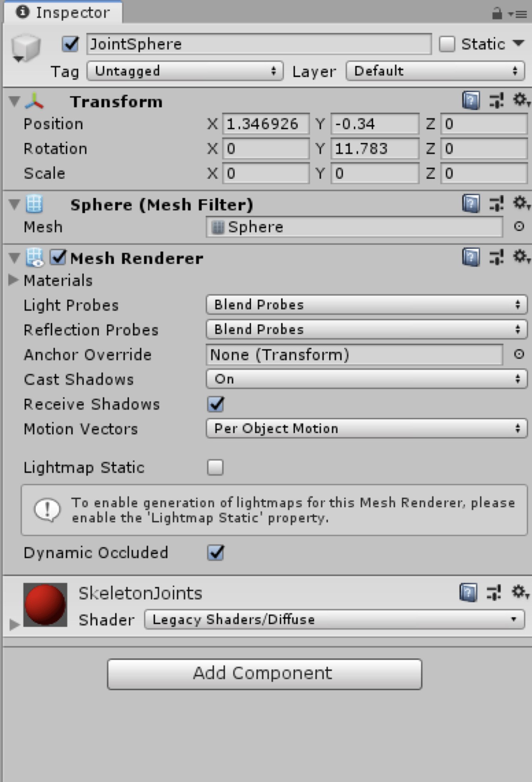Open Mesh Renderer gear settings menu
The image size is (532, 782).
[x=521, y=257]
